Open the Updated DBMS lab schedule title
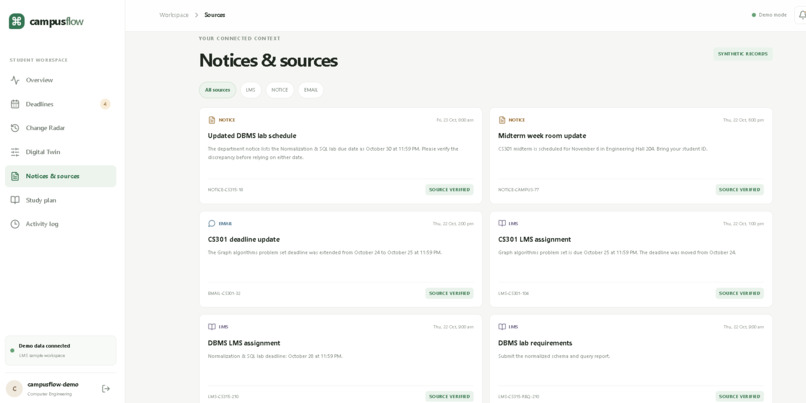Image resolution: width=806 pixels, height=403 pixels. [x=252, y=136]
